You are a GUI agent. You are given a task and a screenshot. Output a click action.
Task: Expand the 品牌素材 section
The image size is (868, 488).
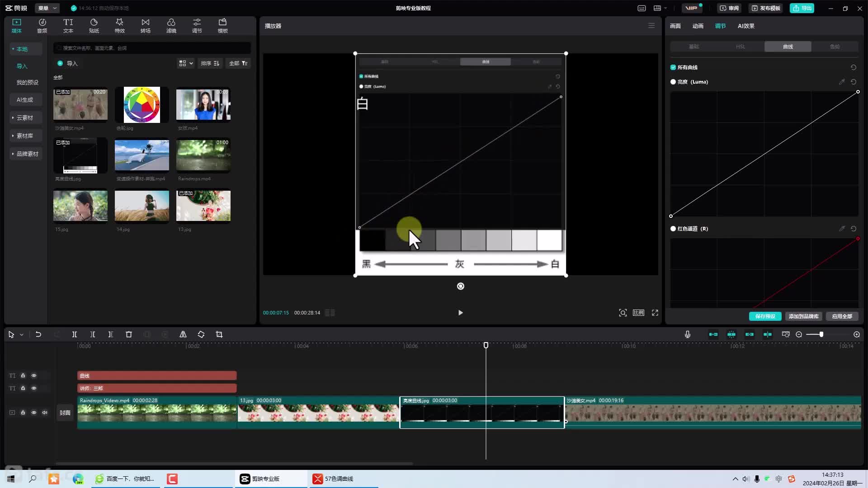click(x=25, y=154)
